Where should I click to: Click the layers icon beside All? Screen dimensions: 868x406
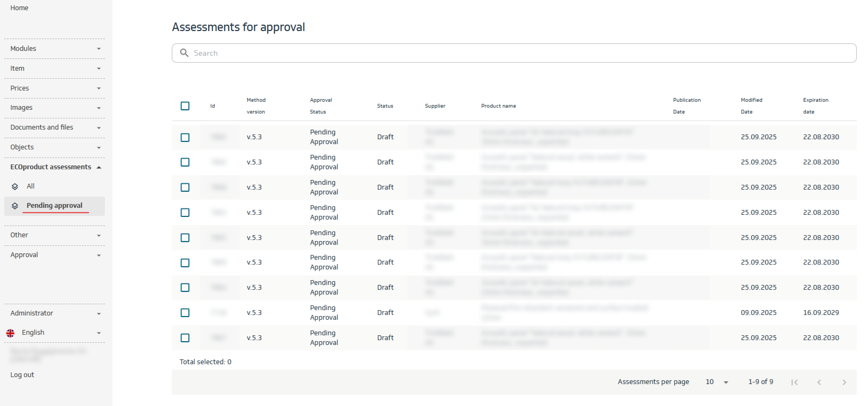pyautogui.click(x=15, y=186)
